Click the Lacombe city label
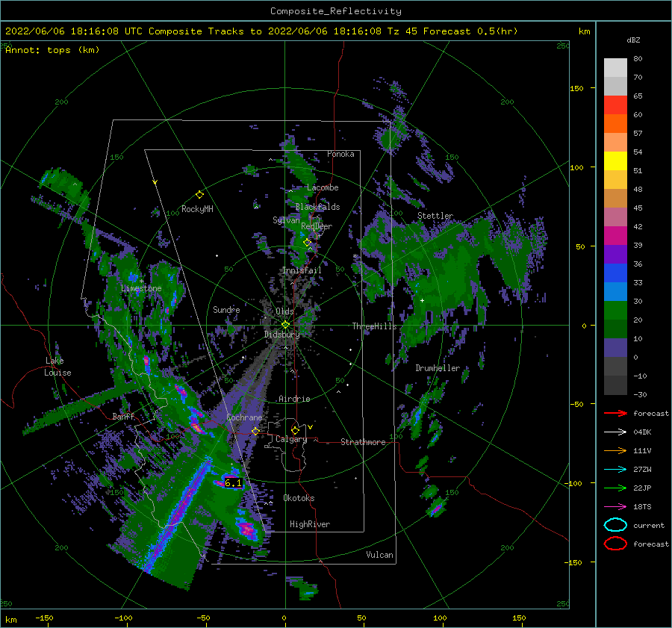 coord(323,187)
